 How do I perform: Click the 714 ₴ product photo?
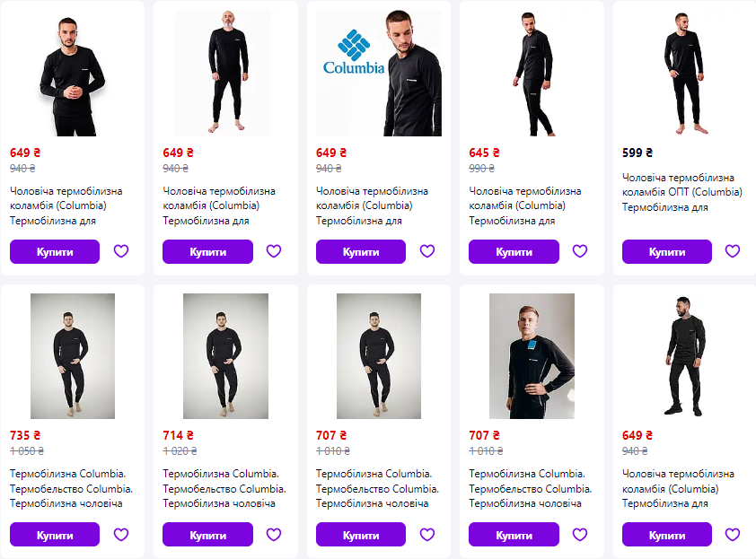point(225,356)
